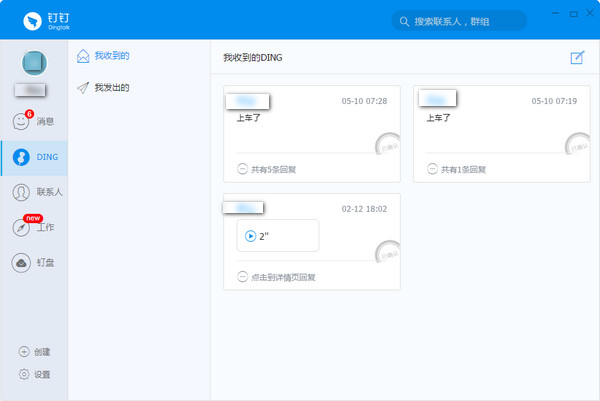Switch to 我收到的 tab

pyautogui.click(x=111, y=56)
